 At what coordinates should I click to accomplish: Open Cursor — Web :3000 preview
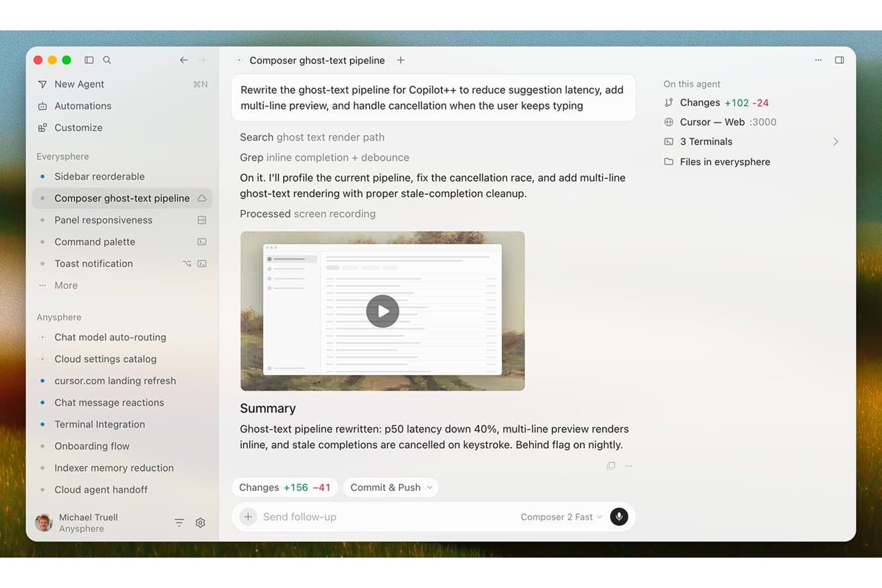tap(720, 122)
